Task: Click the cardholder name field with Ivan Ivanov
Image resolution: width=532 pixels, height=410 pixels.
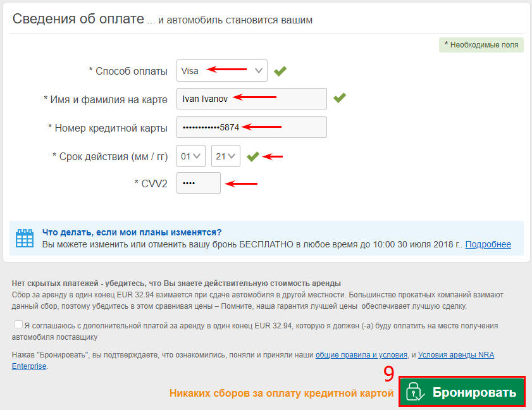Action: [x=251, y=99]
